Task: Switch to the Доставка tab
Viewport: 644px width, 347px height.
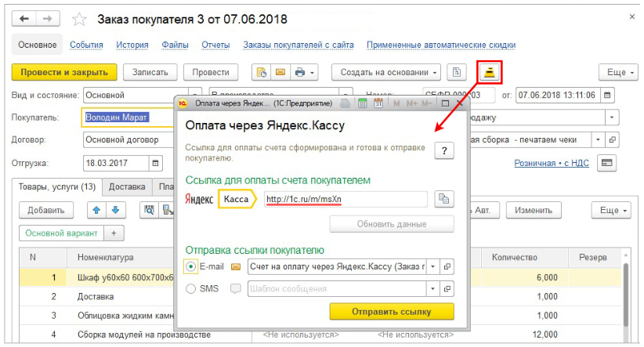Action: [126, 186]
